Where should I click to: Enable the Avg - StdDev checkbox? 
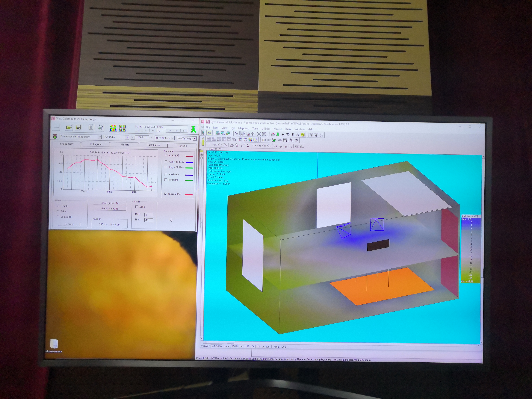(166, 167)
